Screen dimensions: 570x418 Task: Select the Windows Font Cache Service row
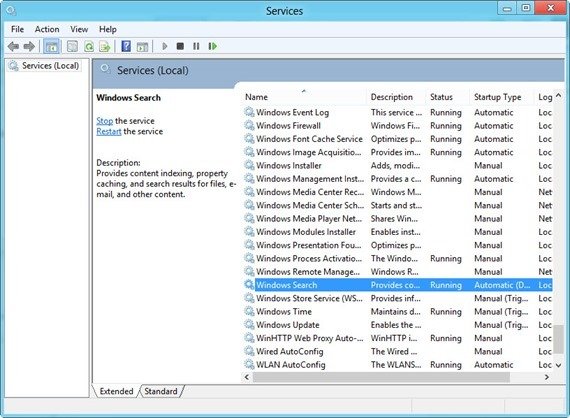[398, 139]
